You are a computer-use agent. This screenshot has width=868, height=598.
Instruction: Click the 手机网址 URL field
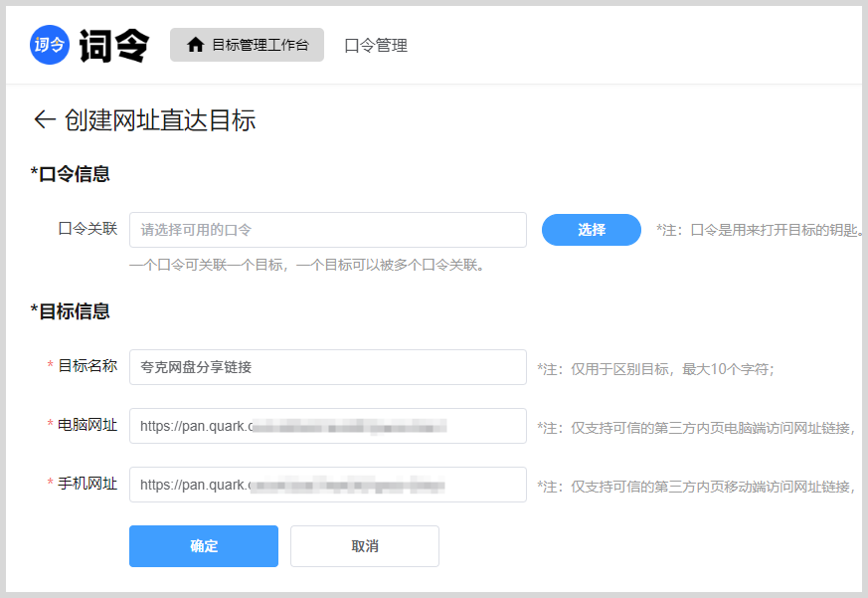(x=328, y=485)
